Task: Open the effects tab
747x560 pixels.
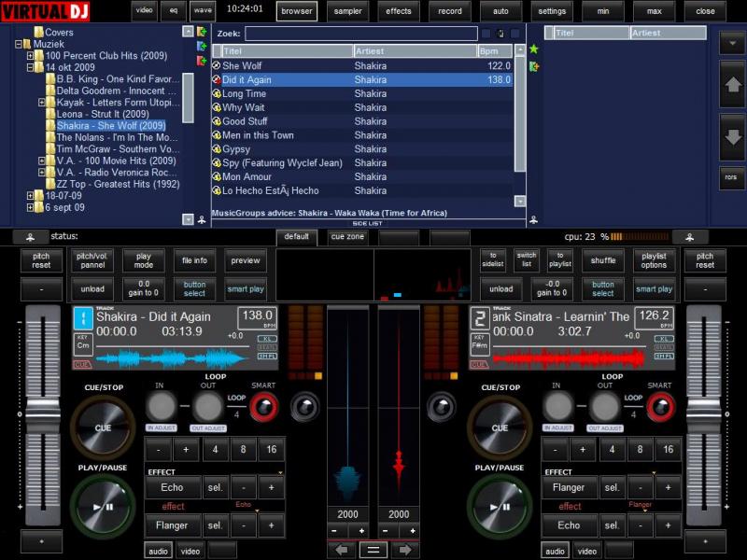Action: point(399,11)
